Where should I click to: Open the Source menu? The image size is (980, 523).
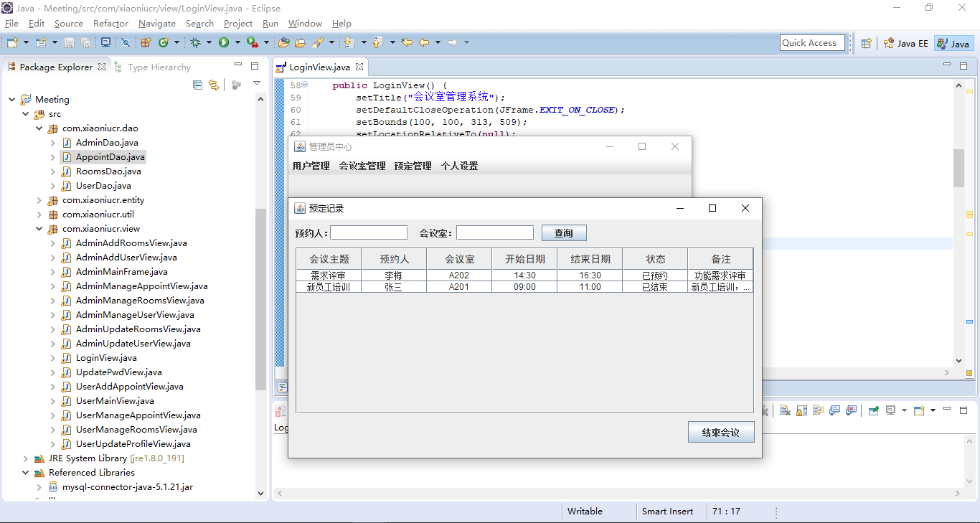(69, 24)
